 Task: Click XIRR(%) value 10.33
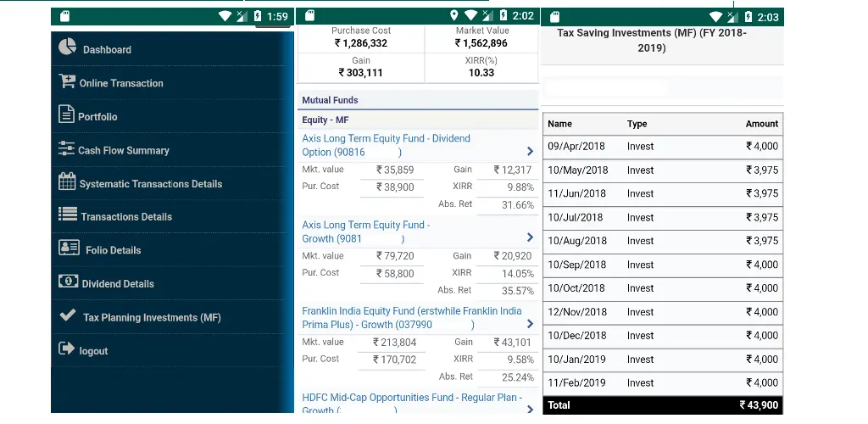click(481, 73)
